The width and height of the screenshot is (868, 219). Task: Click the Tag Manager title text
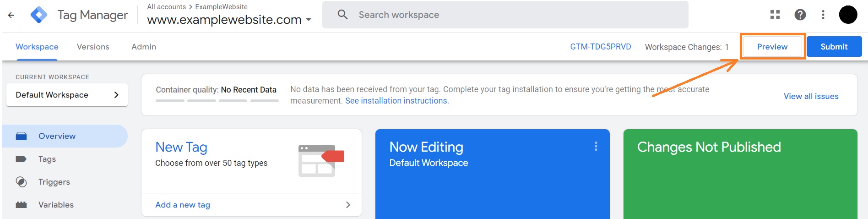click(x=92, y=15)
